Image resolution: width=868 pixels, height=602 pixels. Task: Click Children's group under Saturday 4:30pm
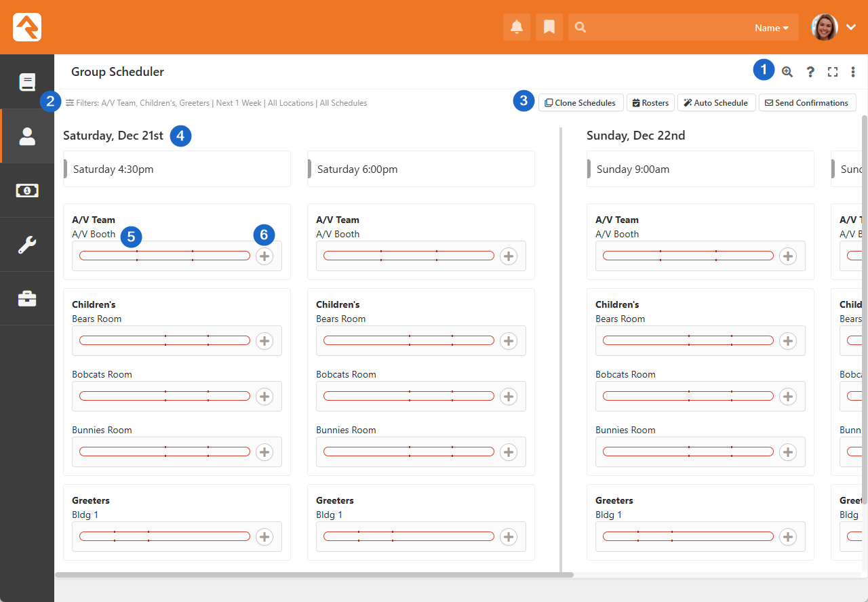pyautogui.click(x=94, y=304)
